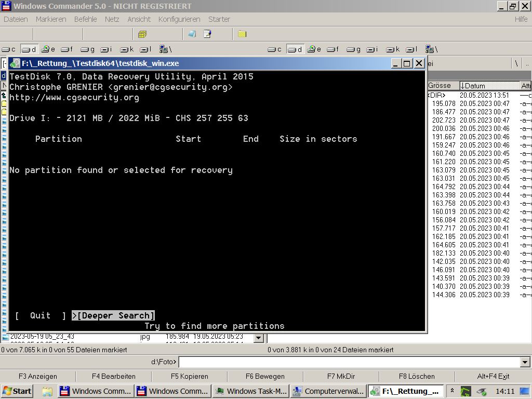The height and width of the screenshot is (399, 532).
Task: Click the left panel scrollbar down arrow
Action: (259, 338)
